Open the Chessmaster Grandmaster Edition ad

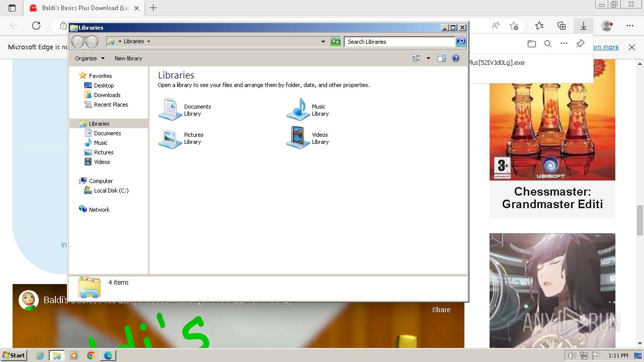[x=552, y=138]
